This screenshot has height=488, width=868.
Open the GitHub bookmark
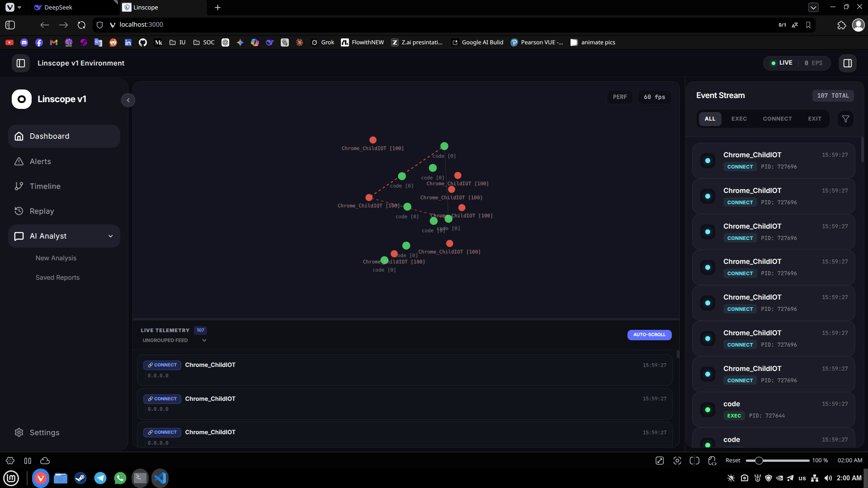[143, 42]
